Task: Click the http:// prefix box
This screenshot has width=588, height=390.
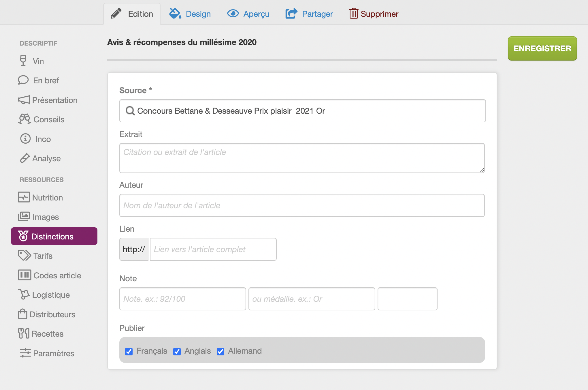Action: tap(134, 249)
